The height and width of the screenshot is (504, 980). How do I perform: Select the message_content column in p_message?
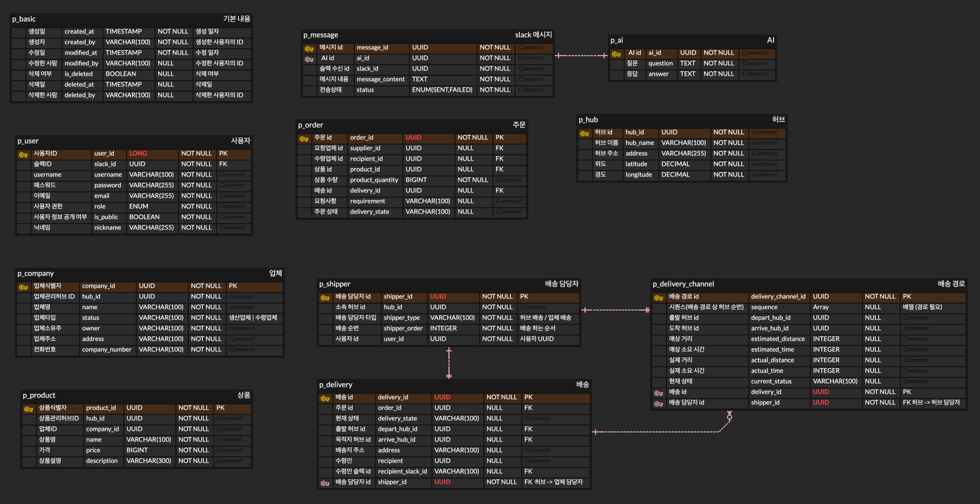[381, 79]
